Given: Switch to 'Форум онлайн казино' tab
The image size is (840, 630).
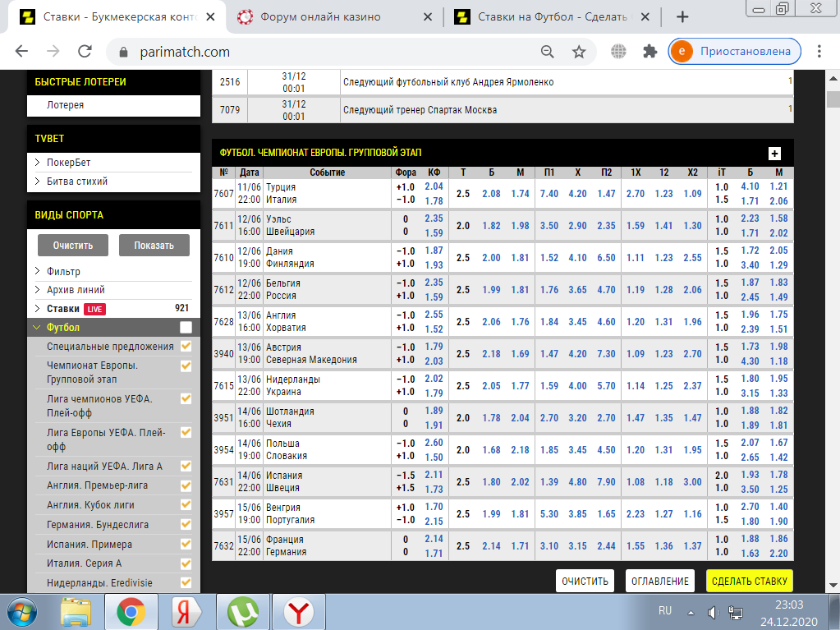Looking at the screenshot, I should (x=335, y=17).
